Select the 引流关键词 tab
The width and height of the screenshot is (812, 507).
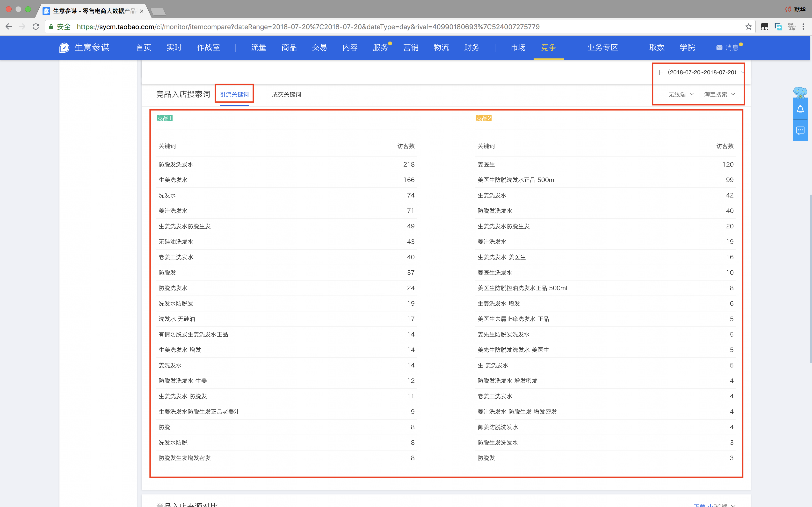(234, 95)
